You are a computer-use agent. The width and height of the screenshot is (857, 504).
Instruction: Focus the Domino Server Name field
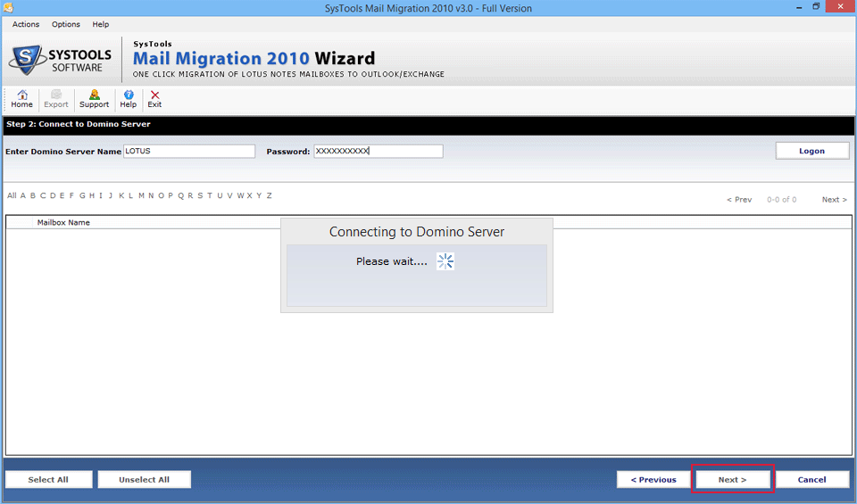(189, 152)
